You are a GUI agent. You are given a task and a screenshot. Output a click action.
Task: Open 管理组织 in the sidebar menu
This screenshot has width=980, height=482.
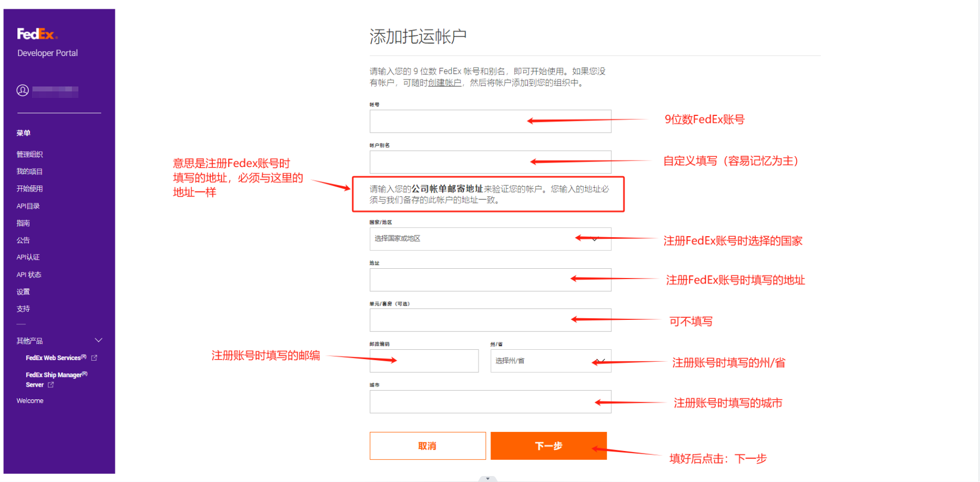tap(29, 155)
